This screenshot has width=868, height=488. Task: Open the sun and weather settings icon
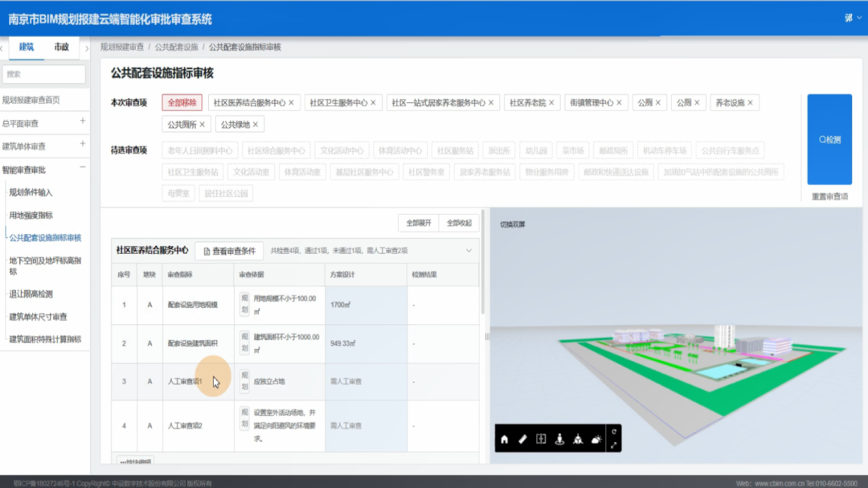coord(596,439)
